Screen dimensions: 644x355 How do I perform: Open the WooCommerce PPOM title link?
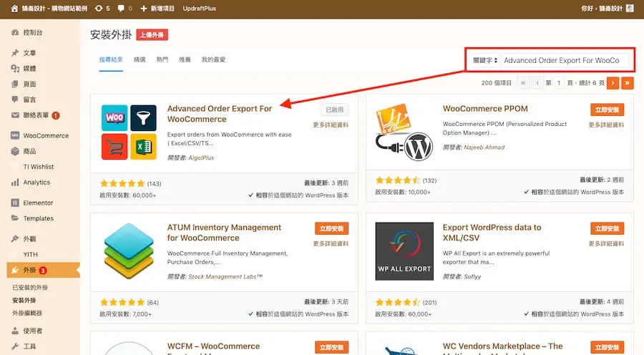click(485, 109)
